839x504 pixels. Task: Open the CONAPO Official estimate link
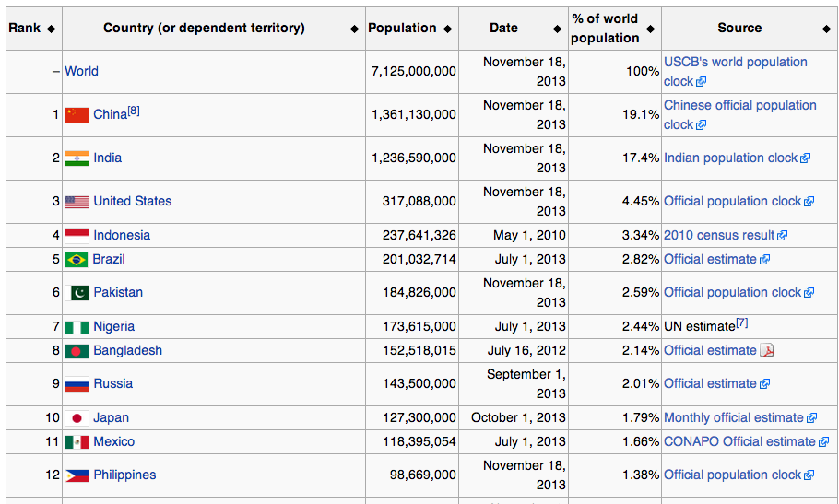pos(739,441)
